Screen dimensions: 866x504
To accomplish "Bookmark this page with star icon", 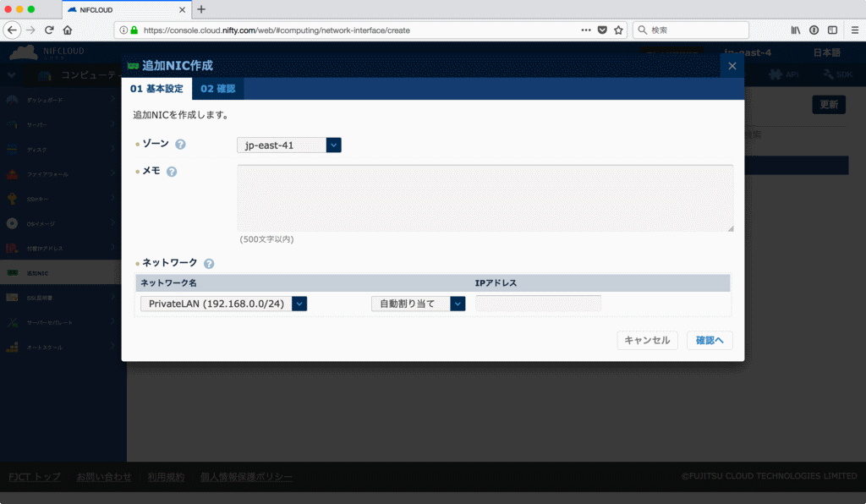I will tap(618, 30).
